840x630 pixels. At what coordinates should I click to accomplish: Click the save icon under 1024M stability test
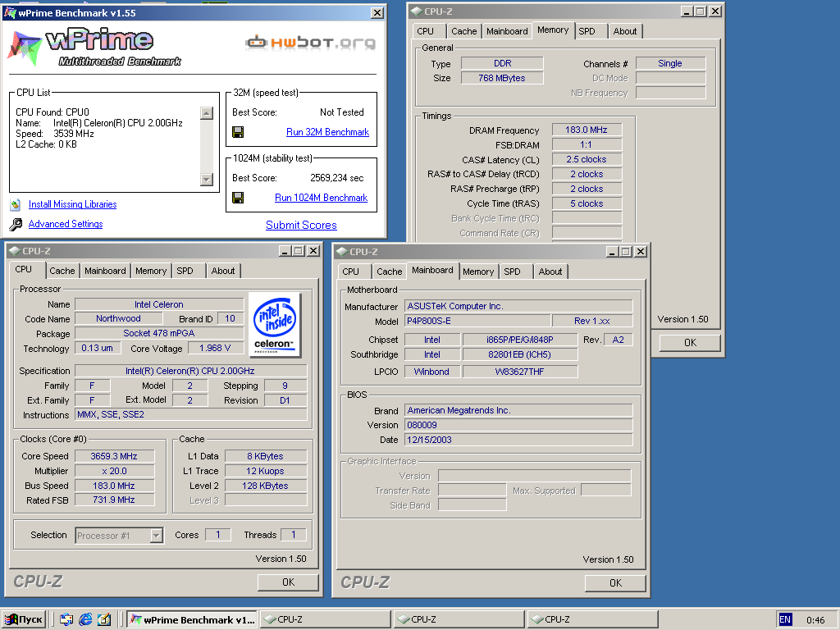pos(238,198)
